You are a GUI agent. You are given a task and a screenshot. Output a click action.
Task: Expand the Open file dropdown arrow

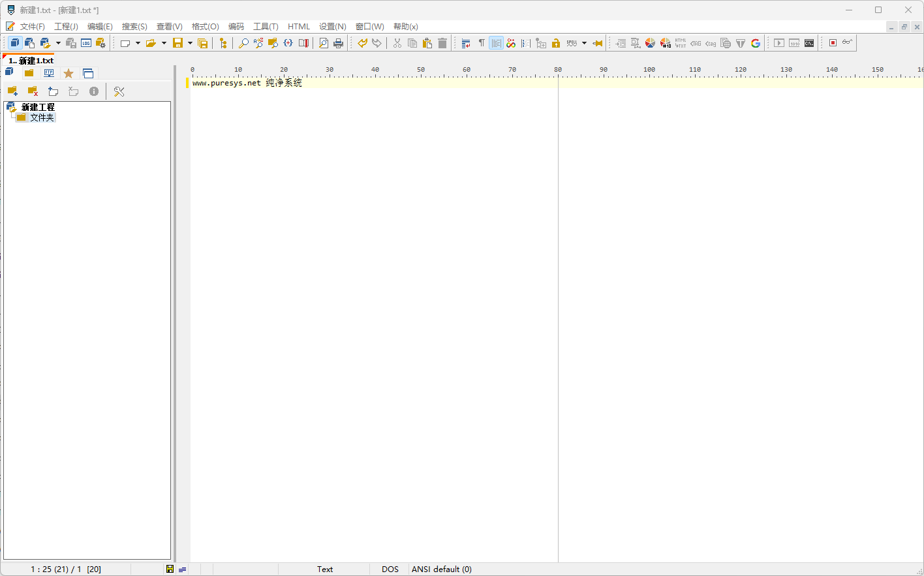coord(163,42)
